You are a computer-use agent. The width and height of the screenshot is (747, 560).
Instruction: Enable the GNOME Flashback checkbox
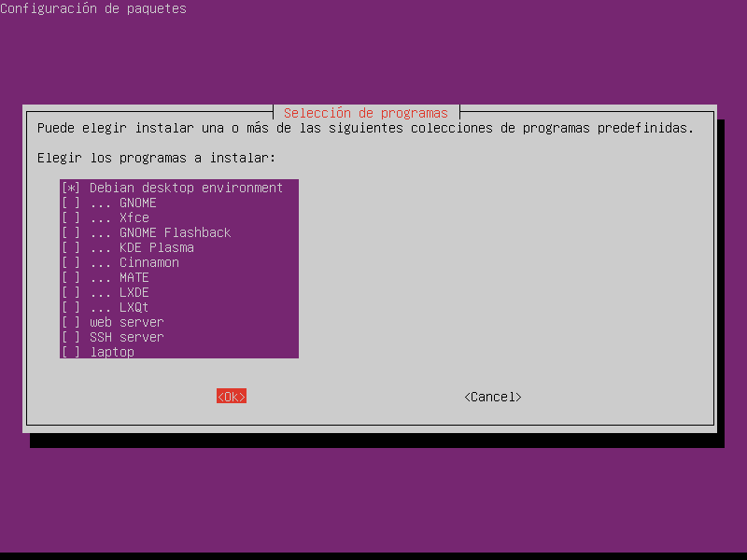[70, 232]
